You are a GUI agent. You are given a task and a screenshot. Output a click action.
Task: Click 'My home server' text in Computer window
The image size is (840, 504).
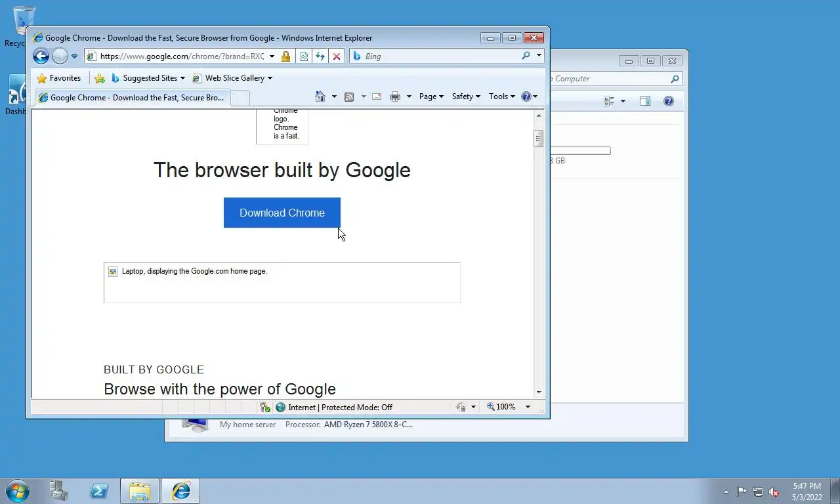[248, 425]
